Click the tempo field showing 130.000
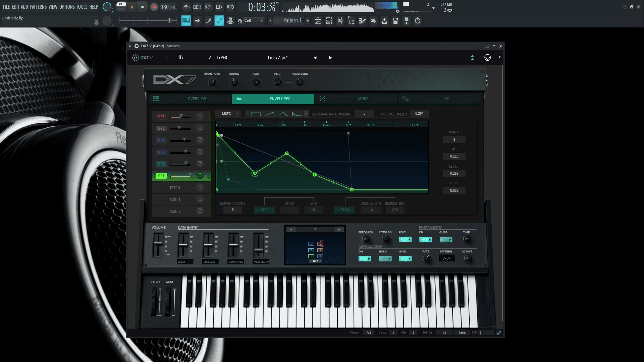The height and width of the screenshot is (362, 644). (x=169, y=7)
